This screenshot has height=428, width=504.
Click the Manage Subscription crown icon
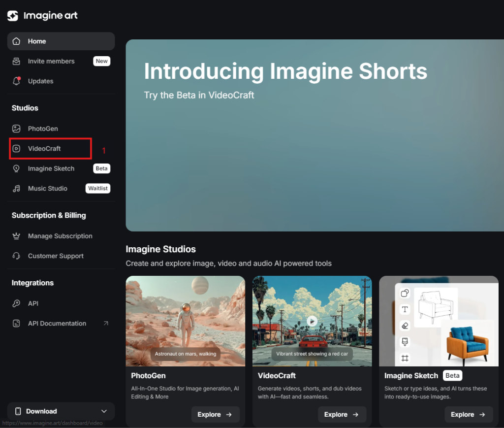[16, 236]
